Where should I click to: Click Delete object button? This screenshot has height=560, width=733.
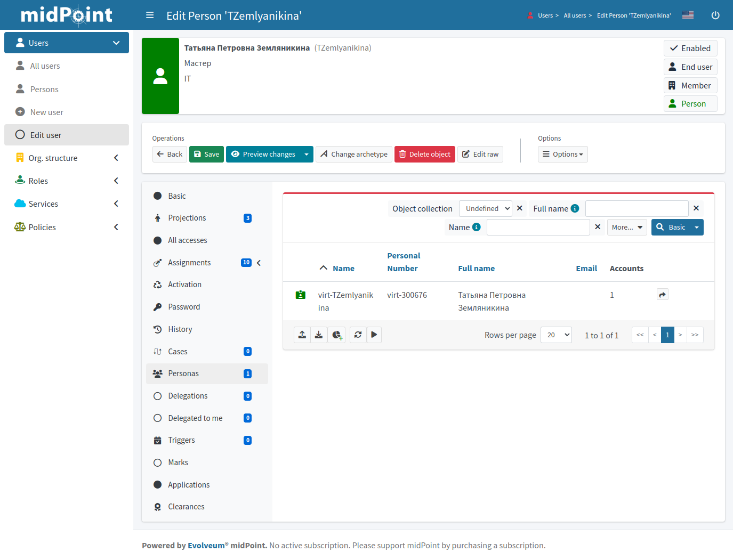[425, 154]
